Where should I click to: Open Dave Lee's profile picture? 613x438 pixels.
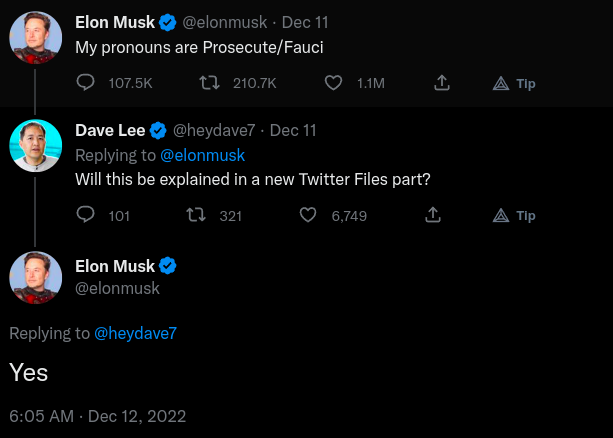click(36, 145)
